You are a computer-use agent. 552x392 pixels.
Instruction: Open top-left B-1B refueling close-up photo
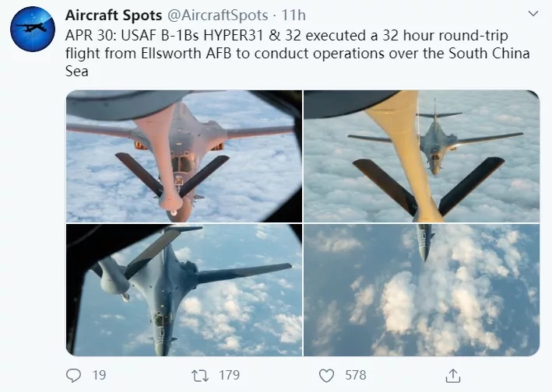point(184,156)
